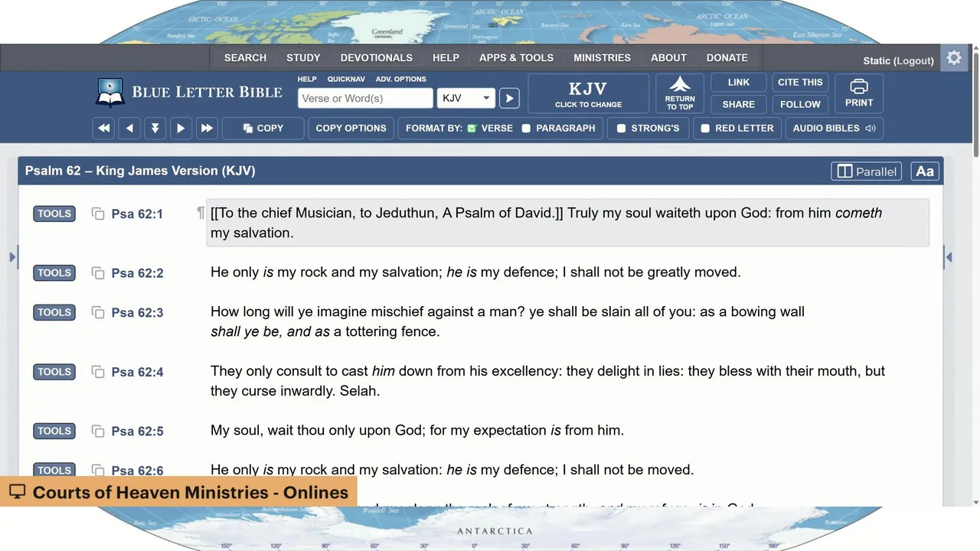Copy verse Psa 62:5 with its copy icon

point(98,431)
